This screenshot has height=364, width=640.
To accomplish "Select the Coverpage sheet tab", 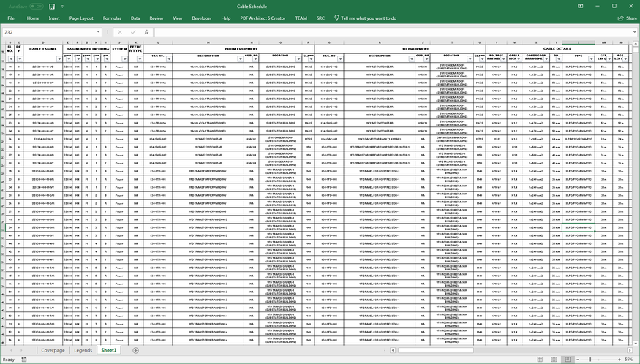I will (x=53, y=350).
